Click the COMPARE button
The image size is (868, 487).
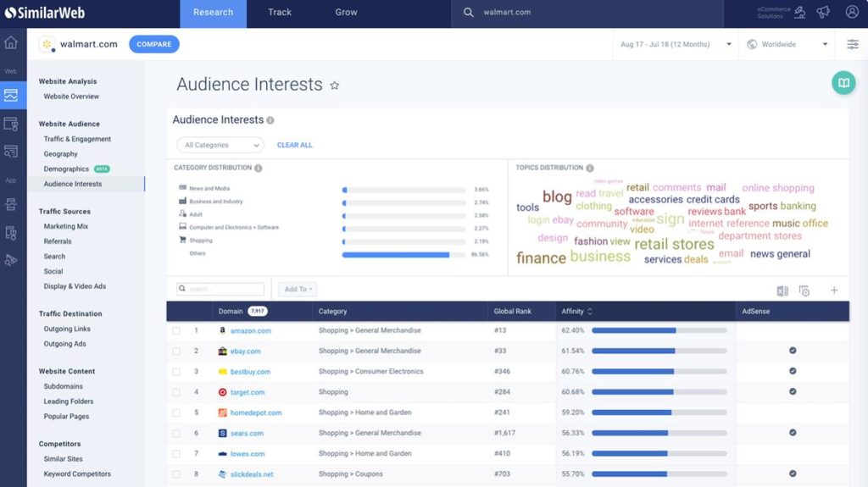point(154,44)
